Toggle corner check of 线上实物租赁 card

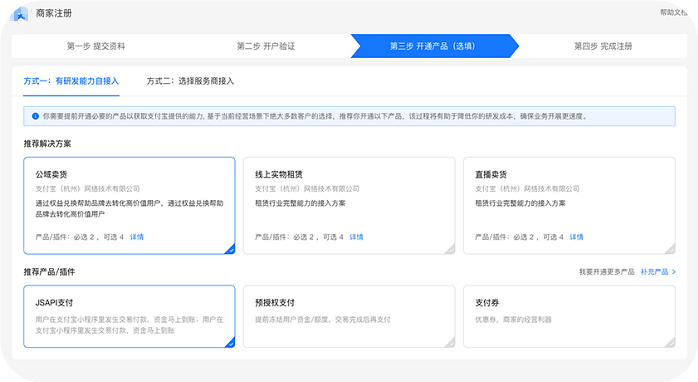click(450, 249)
